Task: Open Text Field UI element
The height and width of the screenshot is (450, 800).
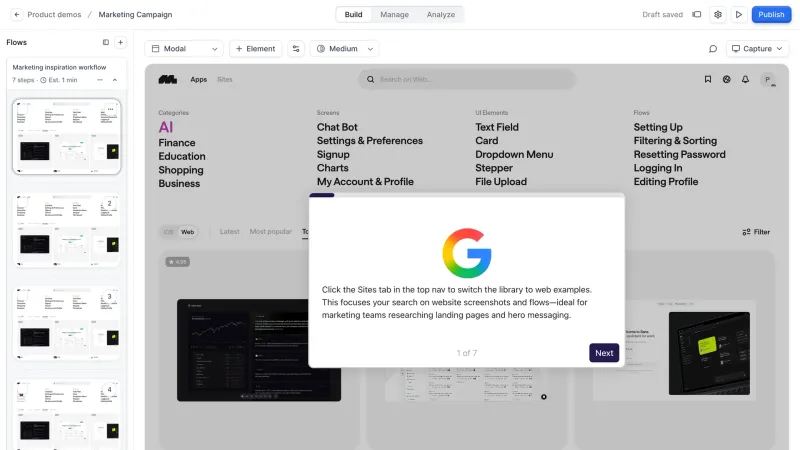Action: (497, 127)
